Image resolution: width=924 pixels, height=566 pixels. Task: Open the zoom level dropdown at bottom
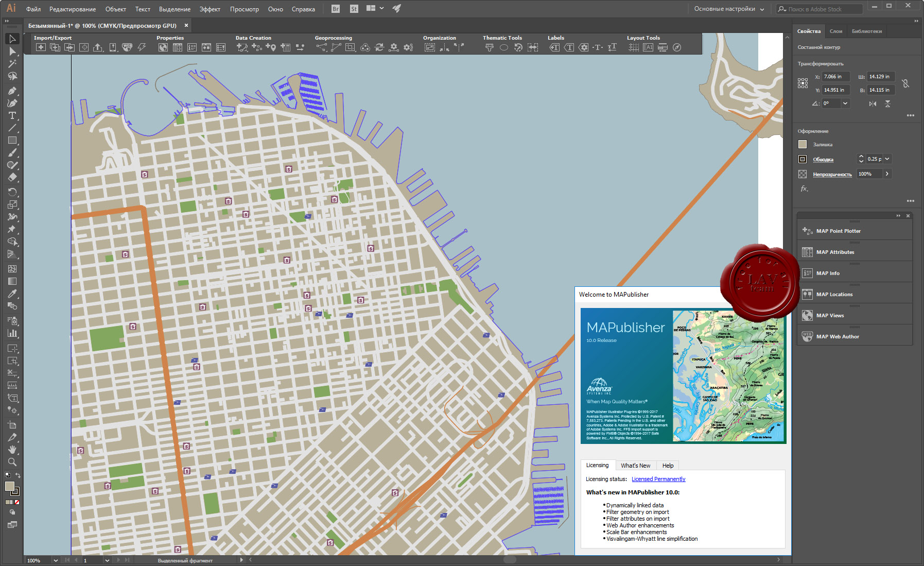[55, 560]
